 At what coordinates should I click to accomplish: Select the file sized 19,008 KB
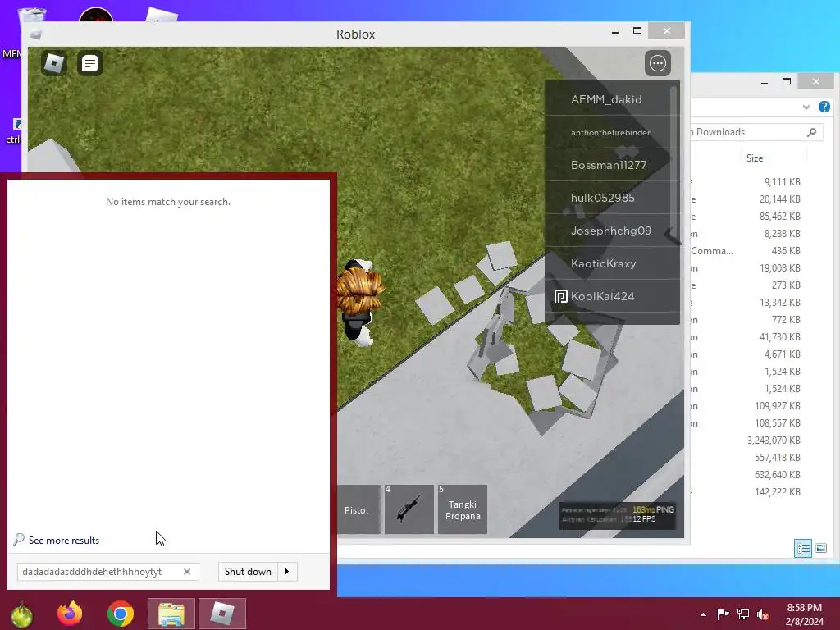tap(779, 268)
